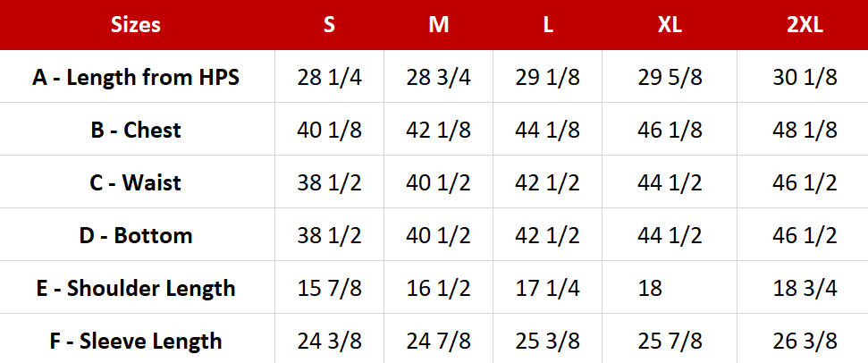
Task: Click the E - Shoulder Length row label
Action: click(x=136, y=288)
